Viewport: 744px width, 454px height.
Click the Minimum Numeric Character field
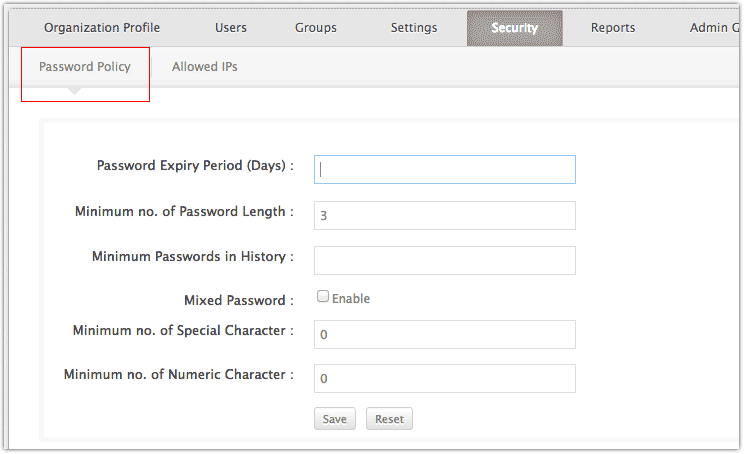[445, 379]
